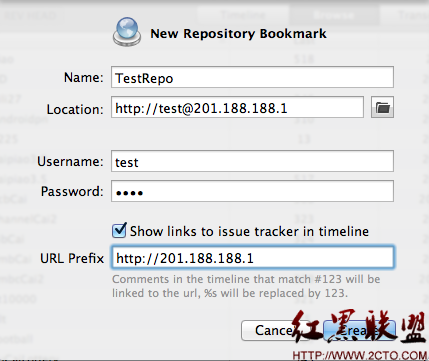Toggle the issue tracker links checkbox

pyautogui.click(x=119, y=230)
